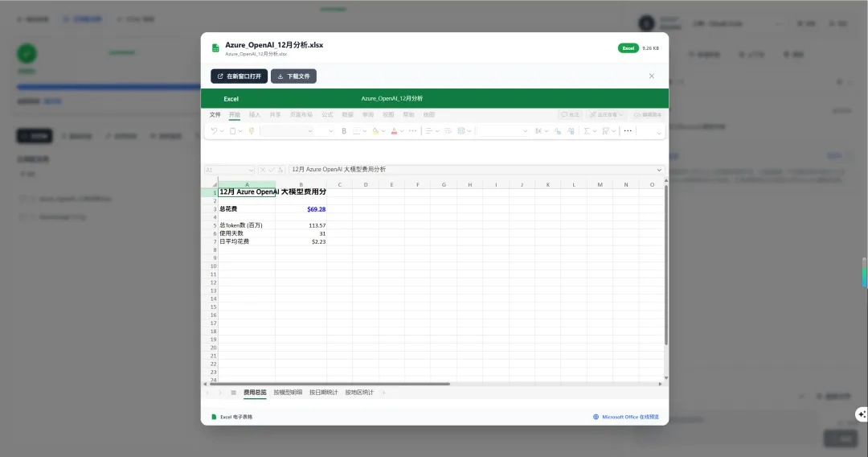
Task: Click the Sort and Filter icon
Action: click(606, 131)
